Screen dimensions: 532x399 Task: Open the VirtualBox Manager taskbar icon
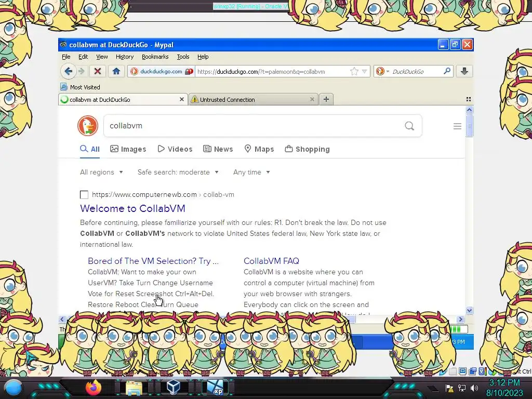175,388
